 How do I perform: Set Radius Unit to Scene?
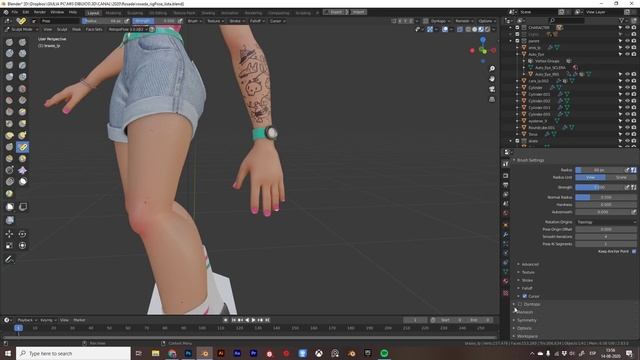pyautogui.click(x=621, y=178)
